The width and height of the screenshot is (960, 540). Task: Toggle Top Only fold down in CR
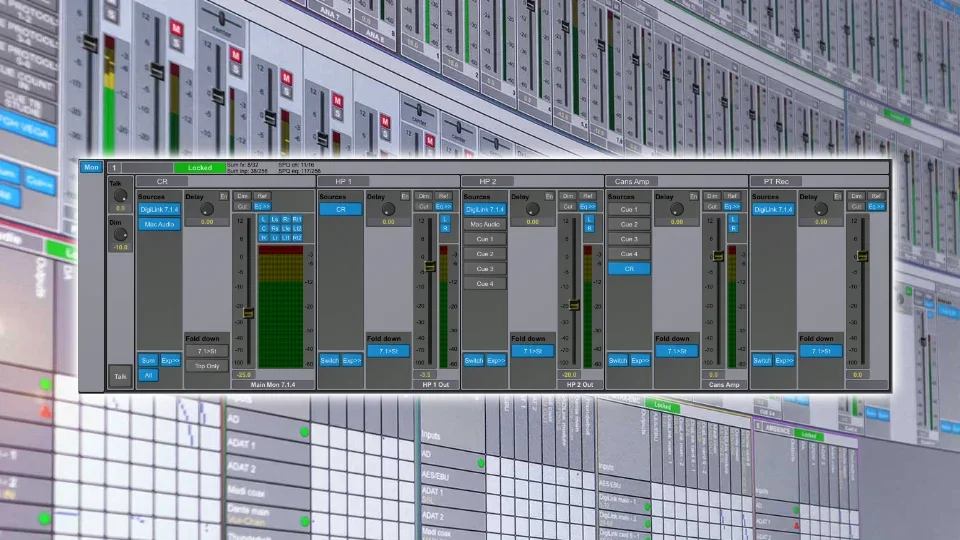tap(207, 366)
